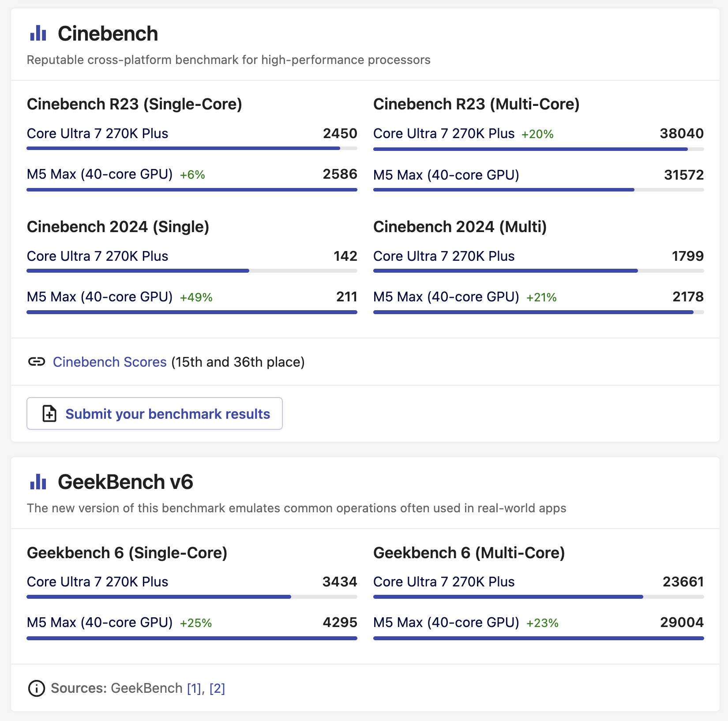This screenshot has height=721, width=728.
Task: Select the Cinebench R23 (Multi-Core) heading
Action: click(x=477, y=105)
